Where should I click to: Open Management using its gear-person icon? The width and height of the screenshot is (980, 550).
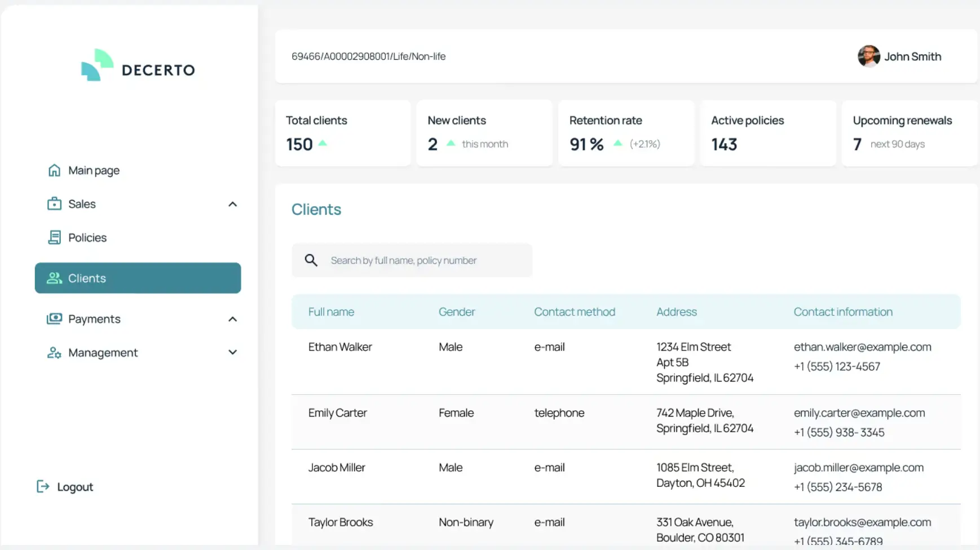point(54,352)
